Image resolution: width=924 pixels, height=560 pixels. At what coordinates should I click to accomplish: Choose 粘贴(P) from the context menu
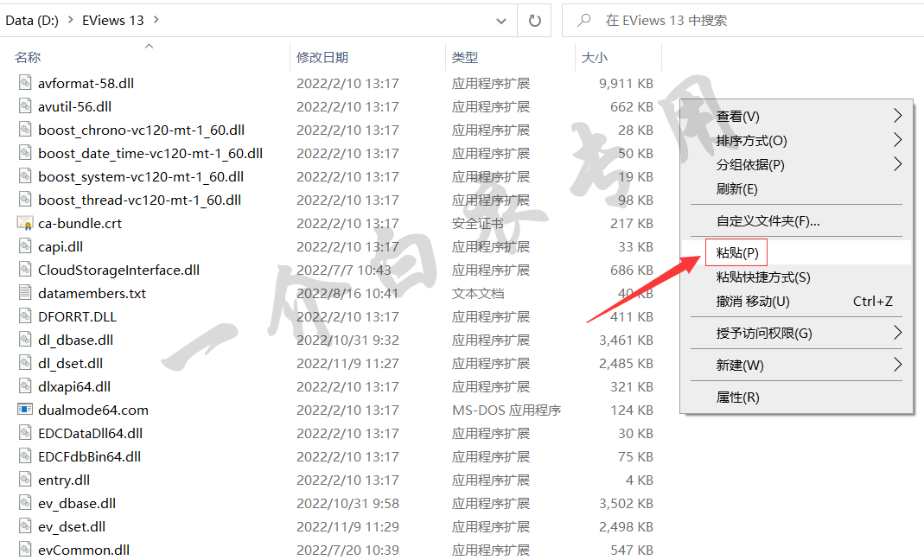click(x=737, y=253)
